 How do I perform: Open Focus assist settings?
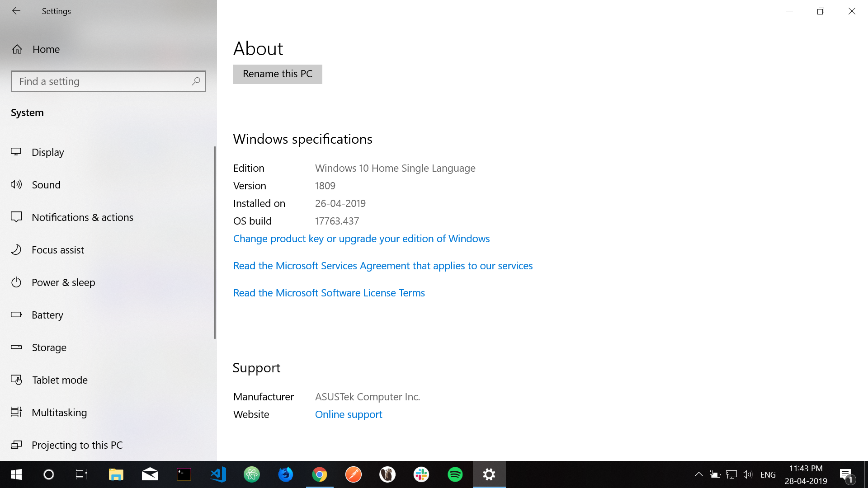click(x=48, y=250)
